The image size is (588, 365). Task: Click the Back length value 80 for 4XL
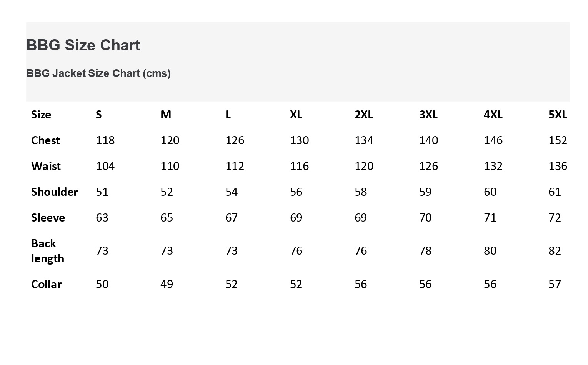pos(490,251)
